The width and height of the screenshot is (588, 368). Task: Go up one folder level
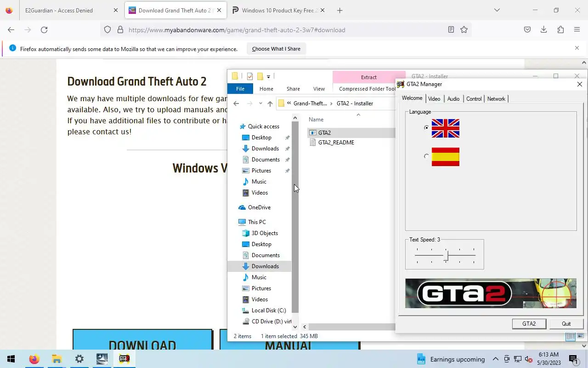[x=270, y=103]
